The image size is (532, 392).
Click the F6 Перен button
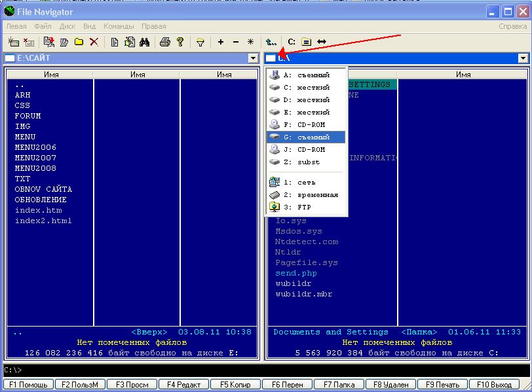click(x=288, y=385)
